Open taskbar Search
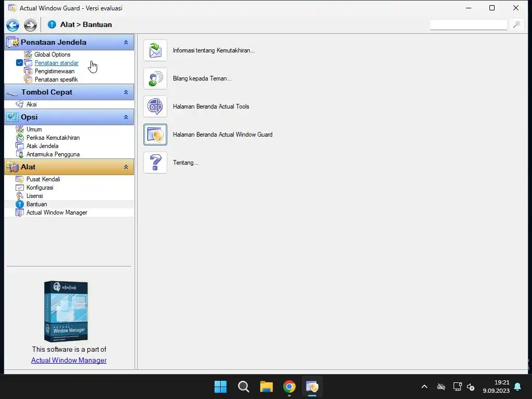 (x=243, y=387)
